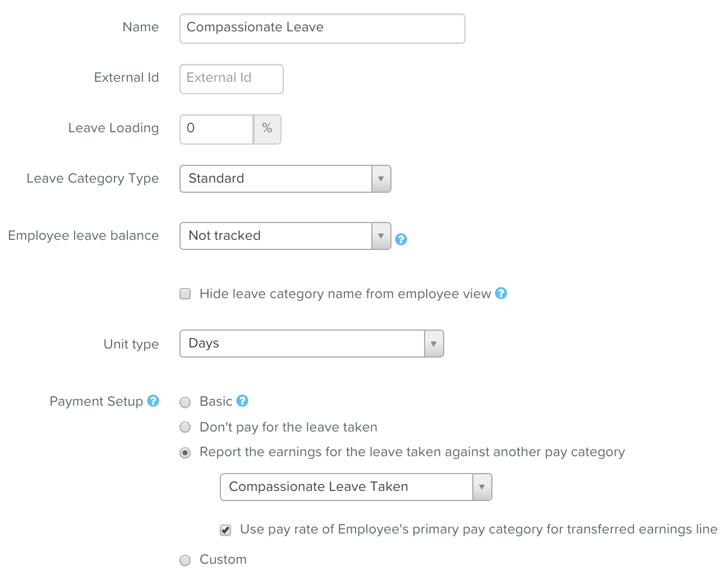The width and height of the screenshot is (728, 575).
Task: Click the percent symbol addon on Leave Loading
Action: point(267,129)
